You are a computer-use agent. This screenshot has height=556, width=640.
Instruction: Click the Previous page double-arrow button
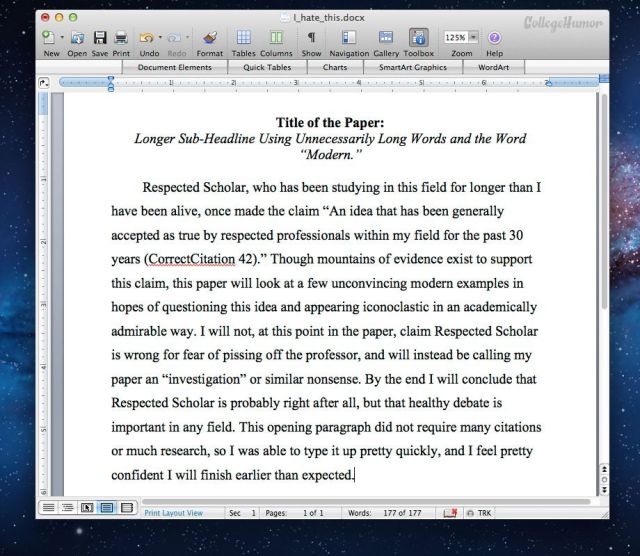click(604, 469)
